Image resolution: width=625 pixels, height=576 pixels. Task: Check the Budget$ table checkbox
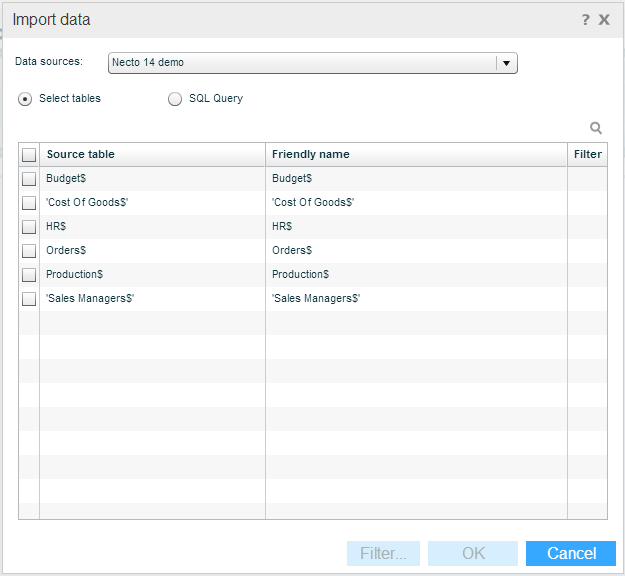[x=29, y=179]
